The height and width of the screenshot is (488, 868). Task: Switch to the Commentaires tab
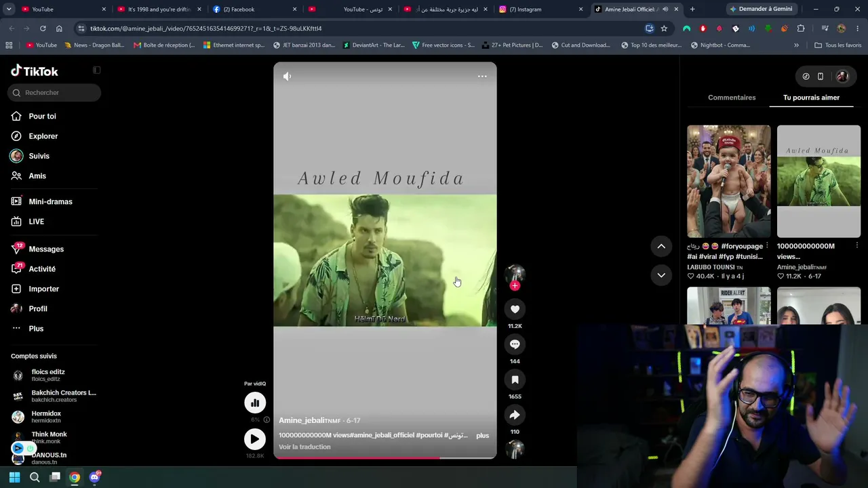pyautogui.click(x=732, y=98)
